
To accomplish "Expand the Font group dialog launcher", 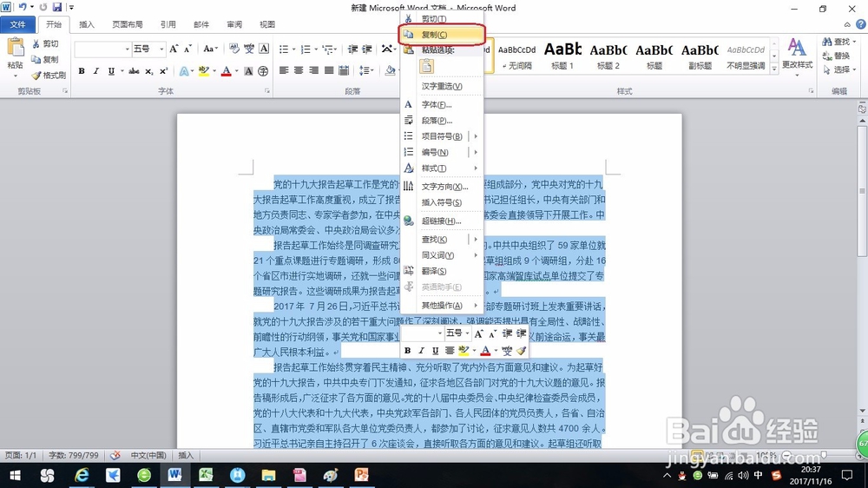I will click(x=266, y=91).
